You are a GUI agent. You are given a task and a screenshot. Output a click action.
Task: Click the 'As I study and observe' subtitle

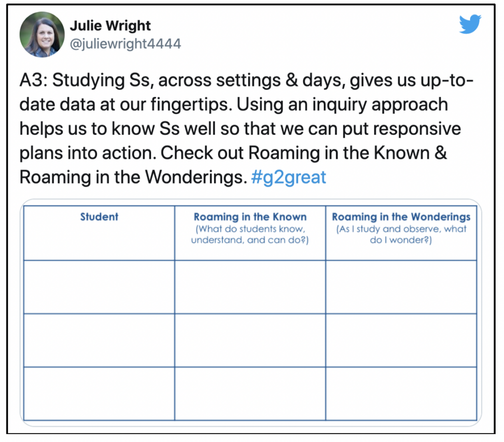(401, 235)
